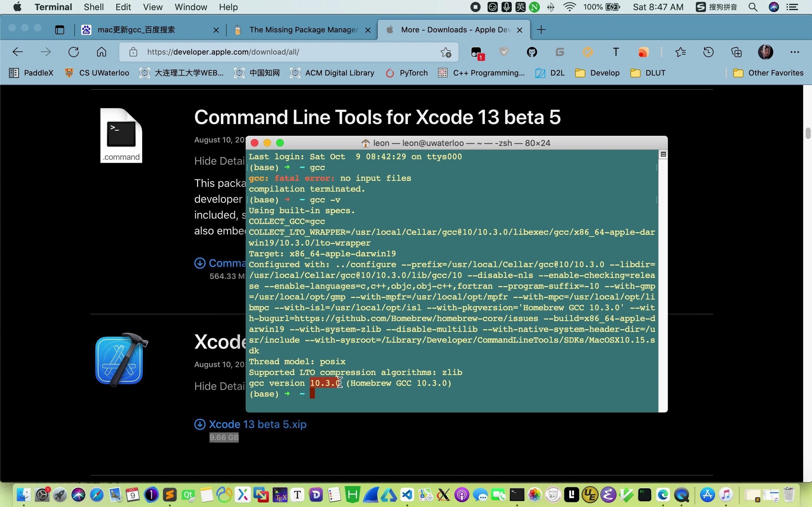Open the D2L bookmark
The width and height of the screenshot is (812, 507).
tap(550, 73)
